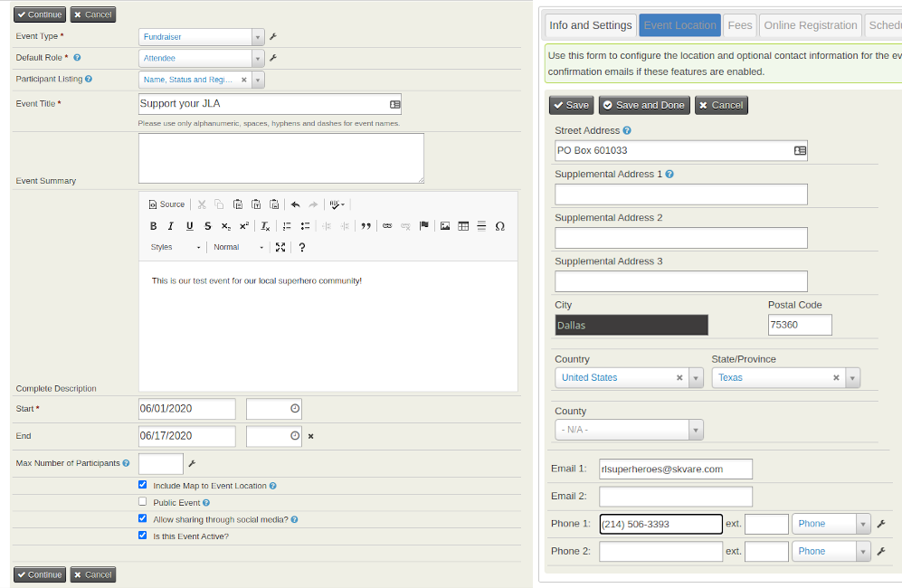Open the Online Registration tab
Screen dimensions: 902x588
tap(810, 24)
